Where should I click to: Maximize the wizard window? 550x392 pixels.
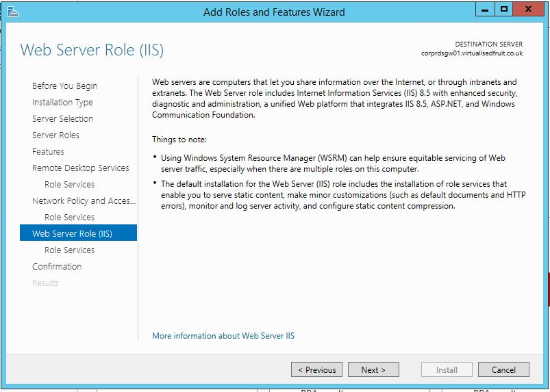pyautogui.click(x=504, y=10)
